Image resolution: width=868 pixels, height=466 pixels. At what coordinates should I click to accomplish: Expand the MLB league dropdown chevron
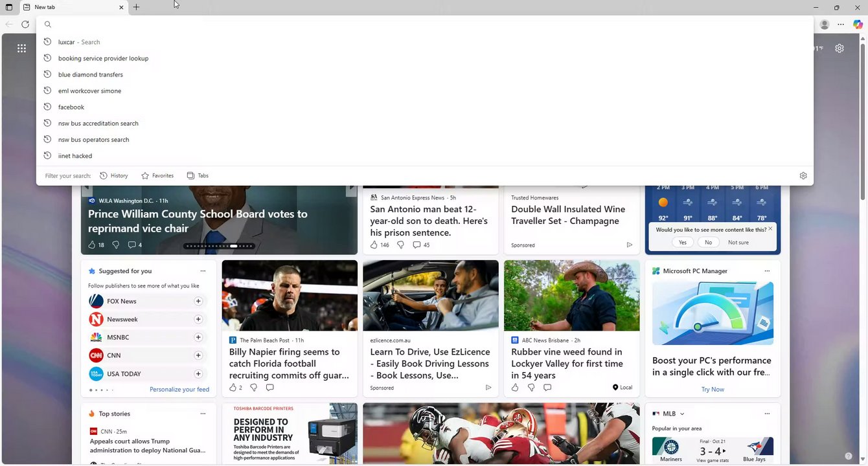(x=682, y=414)
